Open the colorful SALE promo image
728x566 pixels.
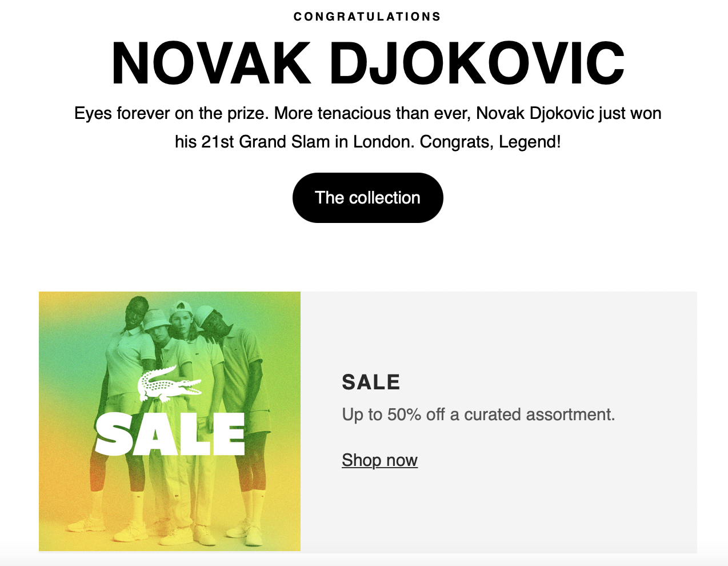pyautogui.click(x=170, y=421)
